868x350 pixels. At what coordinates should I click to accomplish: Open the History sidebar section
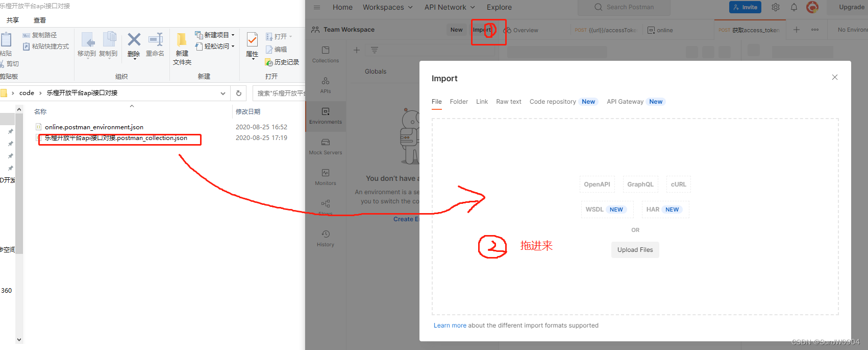tap(326, 239)
